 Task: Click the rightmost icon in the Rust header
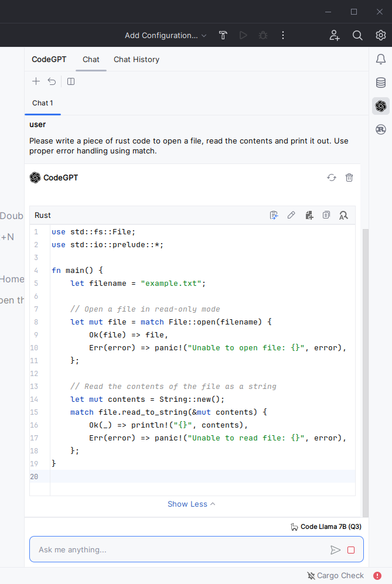point(343,216)
